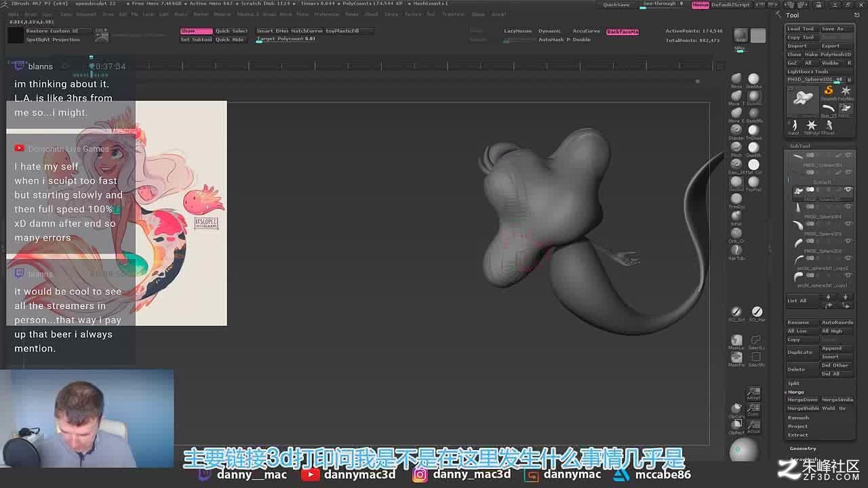
Task: Adjust the See-through slider
Action: click(662, 4)
